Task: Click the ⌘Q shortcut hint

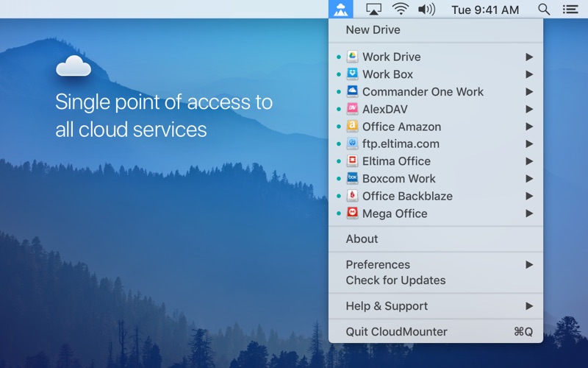Action: click(523, 332)
